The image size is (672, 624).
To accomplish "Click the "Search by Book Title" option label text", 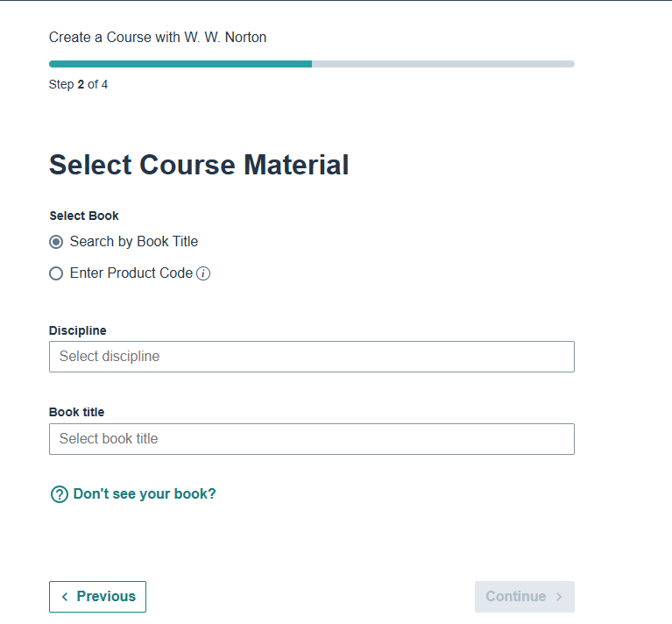I will pos(134,242).
